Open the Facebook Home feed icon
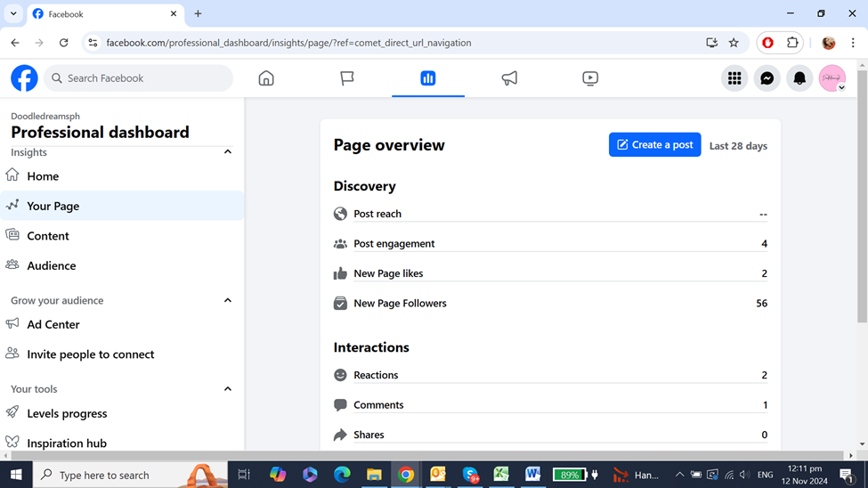 point(266,78)
